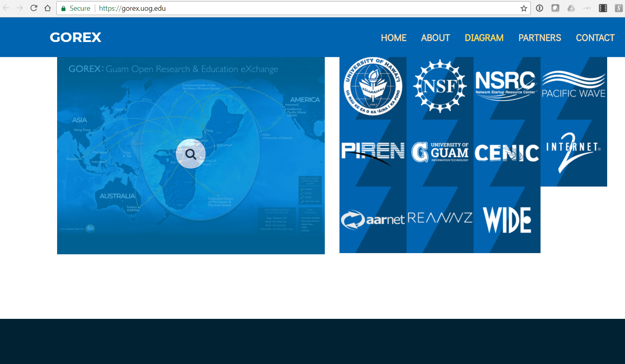Click the AARNet partner logo

click(x=373, y=220)
